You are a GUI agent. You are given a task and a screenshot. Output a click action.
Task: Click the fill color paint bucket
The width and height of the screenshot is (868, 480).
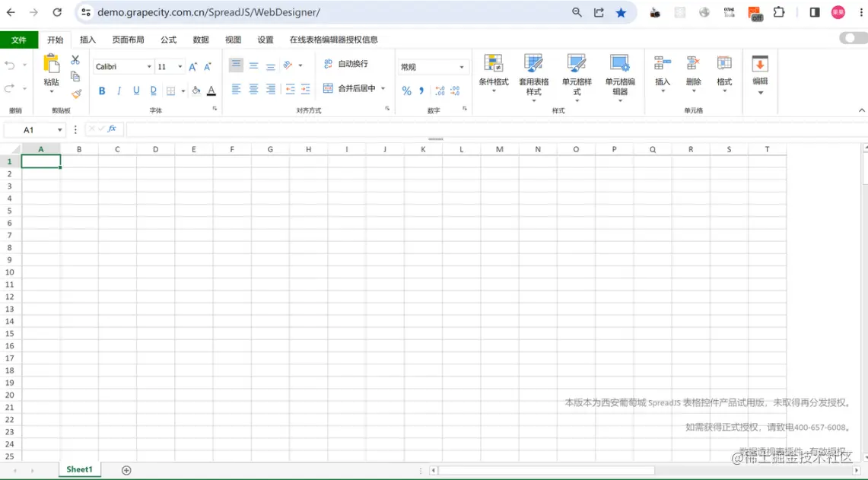point(196,91)
